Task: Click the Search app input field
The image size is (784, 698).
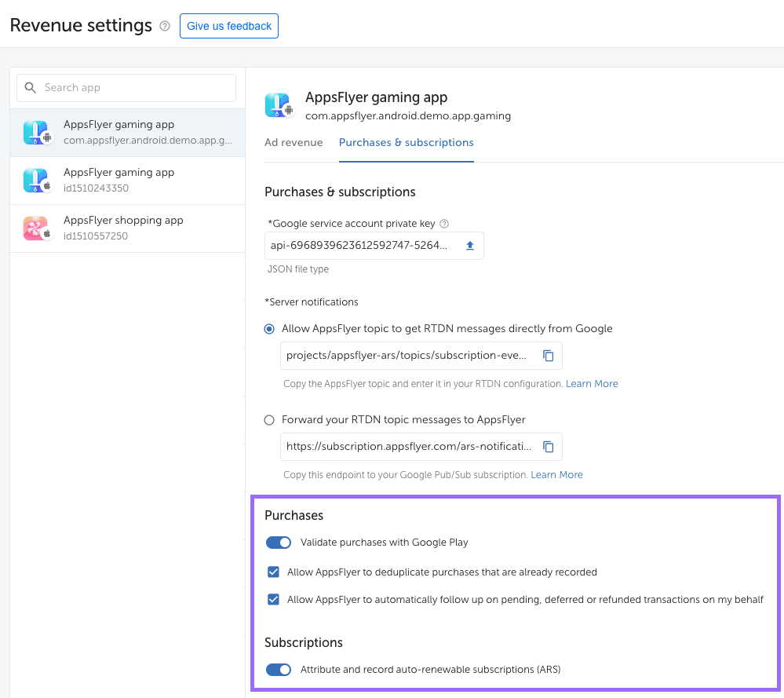Action: 126,88
